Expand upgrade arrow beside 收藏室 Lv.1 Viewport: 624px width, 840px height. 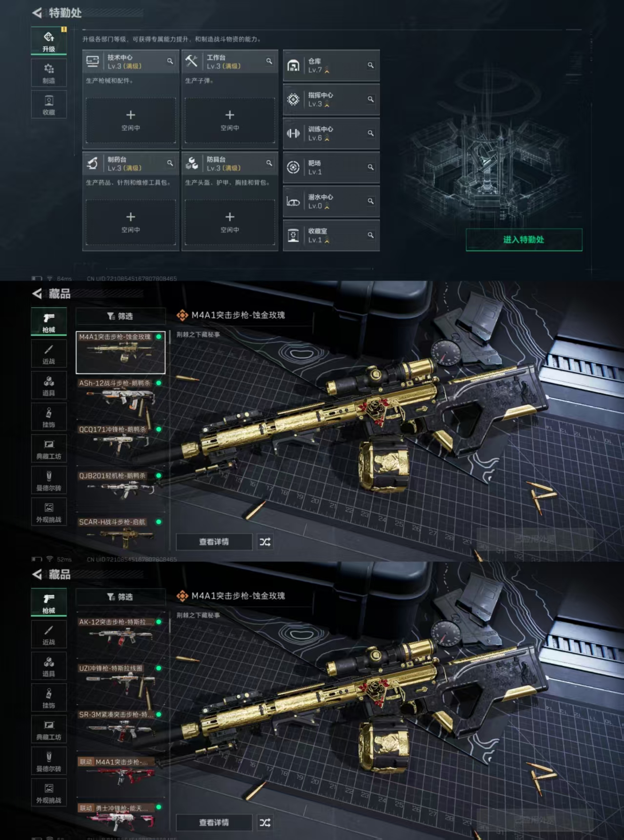tap(327, 241)
